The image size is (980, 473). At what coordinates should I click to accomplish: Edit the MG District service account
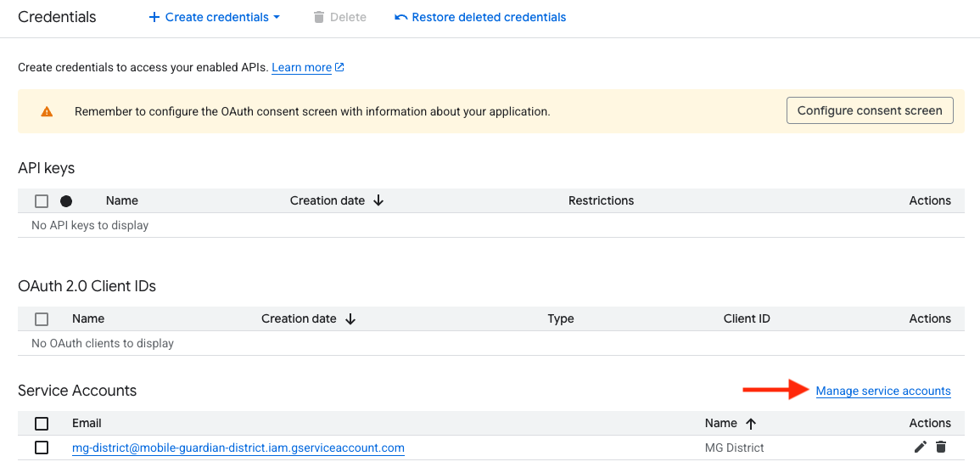(920, 448)
